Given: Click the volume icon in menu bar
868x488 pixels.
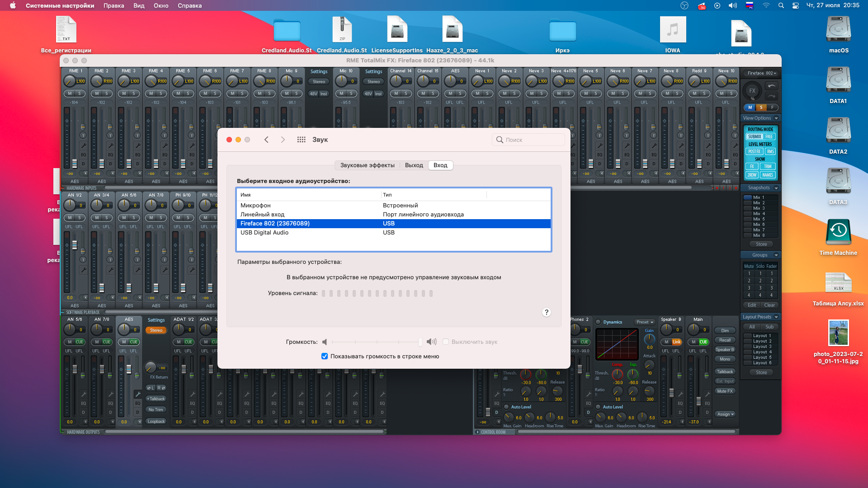Looking at the screenshot, I should tap(732, 5).
